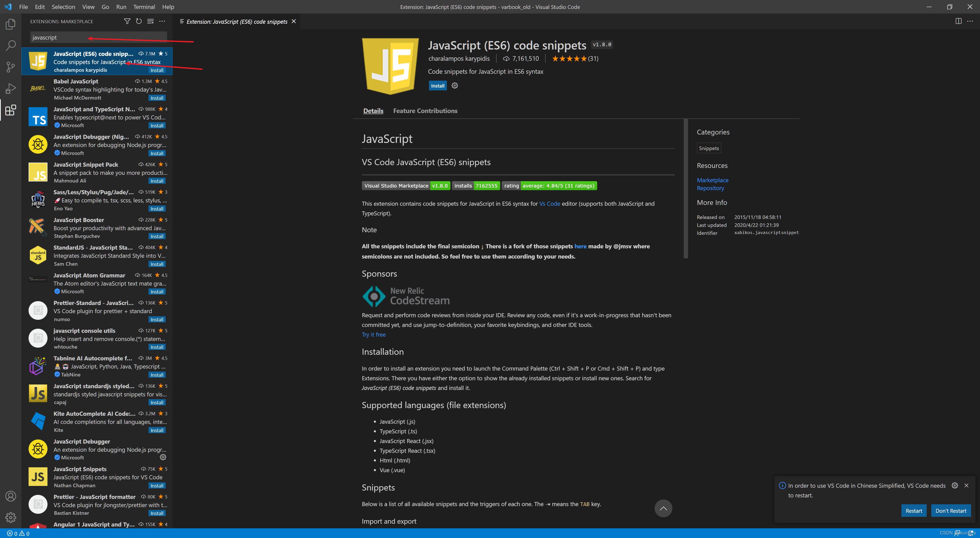The image size is (980, 538).
Task: Click the charalampos karypidis publisher name
Action: click(x=459, y=58)
